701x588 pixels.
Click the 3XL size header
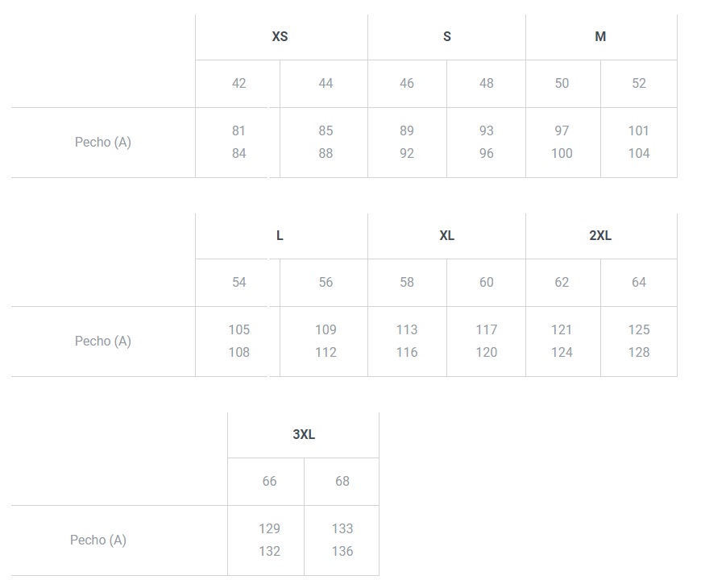pyautogui.click(x=304, y=434)
